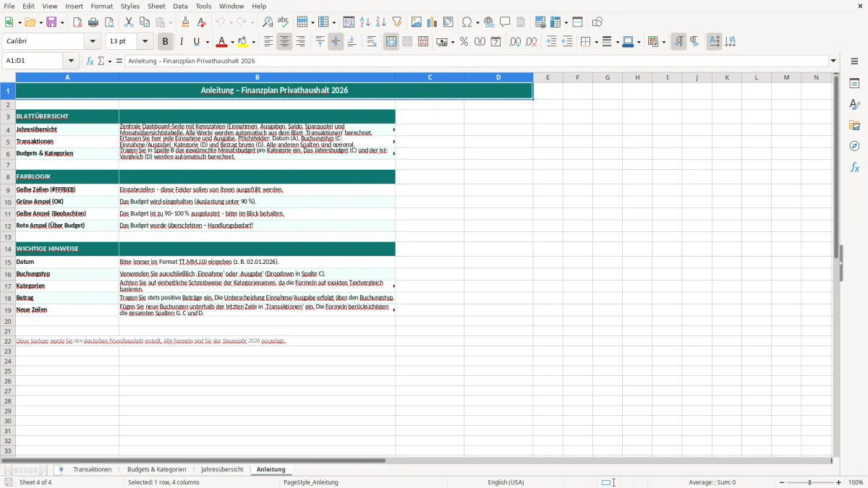Apply the red font color swatch
868x488 pixels.
pyautogui.click(x=221, y=42)
